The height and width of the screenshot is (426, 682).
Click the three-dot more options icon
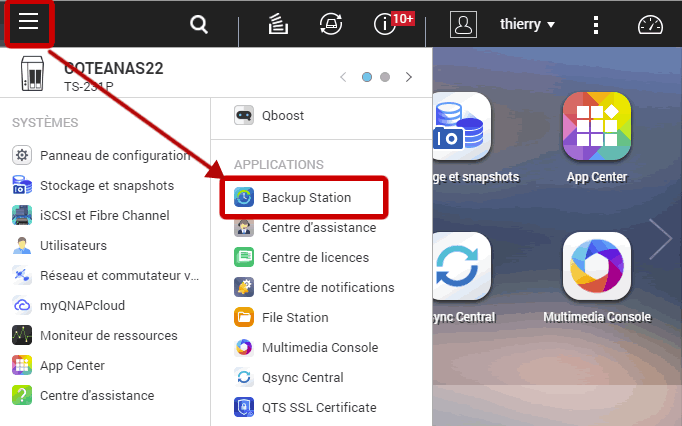pyautogui.click(x=597, y=24)
